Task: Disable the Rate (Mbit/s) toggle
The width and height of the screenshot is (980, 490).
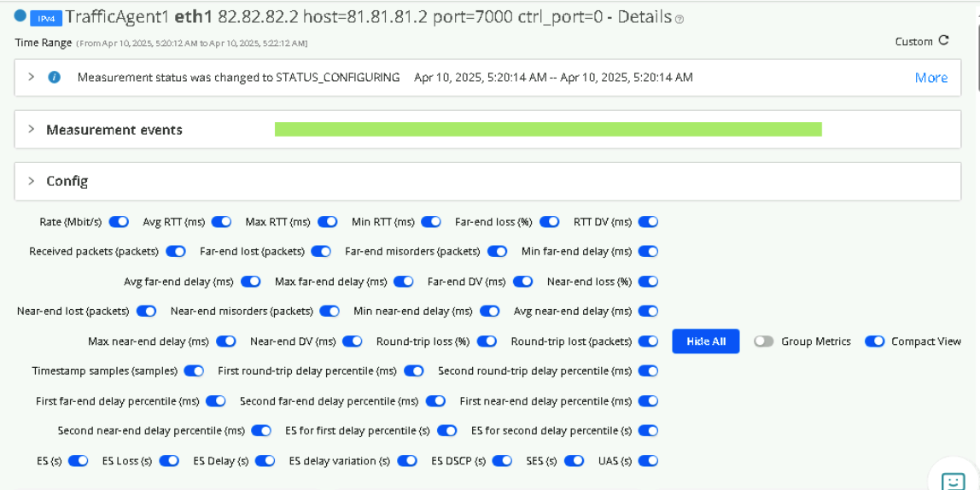Action: tap(119, 222)
